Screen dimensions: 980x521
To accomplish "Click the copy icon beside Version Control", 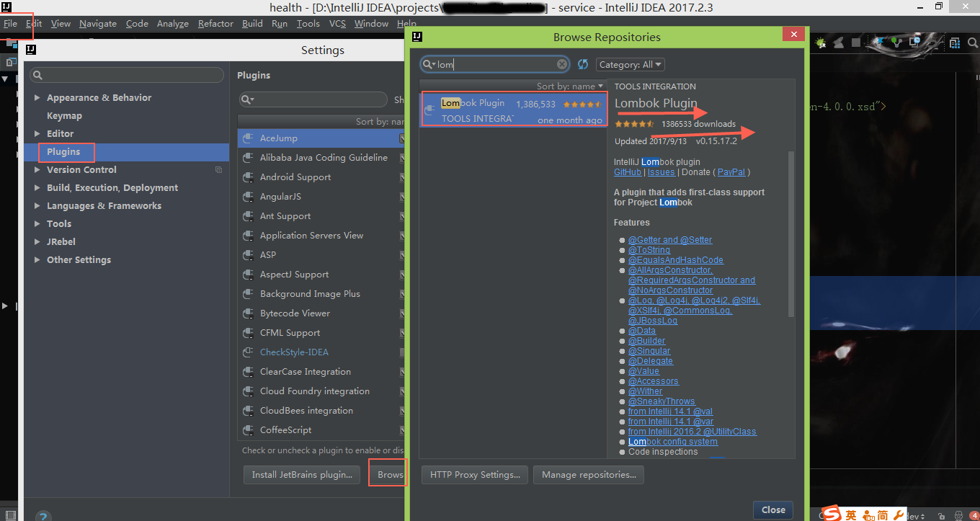I will tap(218, 170).
